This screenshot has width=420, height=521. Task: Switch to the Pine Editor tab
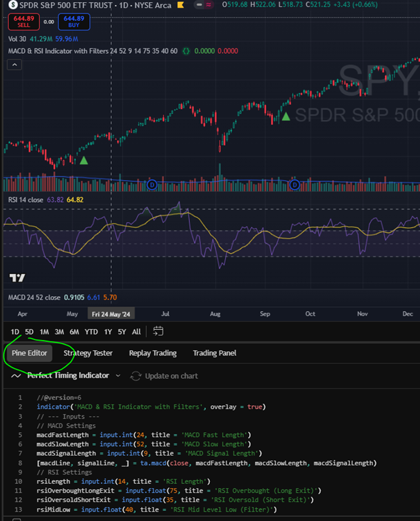coord(29,353)
